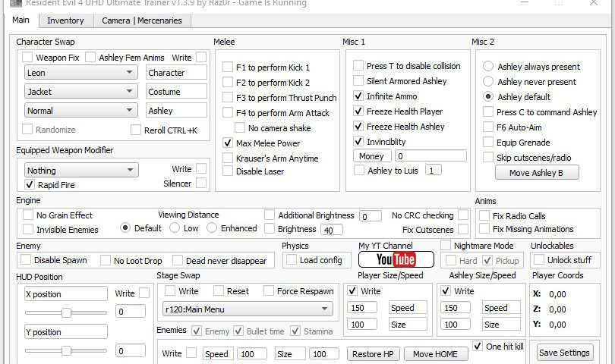The image size is (615, 364).
Task: Enable Dead never disappear
Action: [178, 260]
